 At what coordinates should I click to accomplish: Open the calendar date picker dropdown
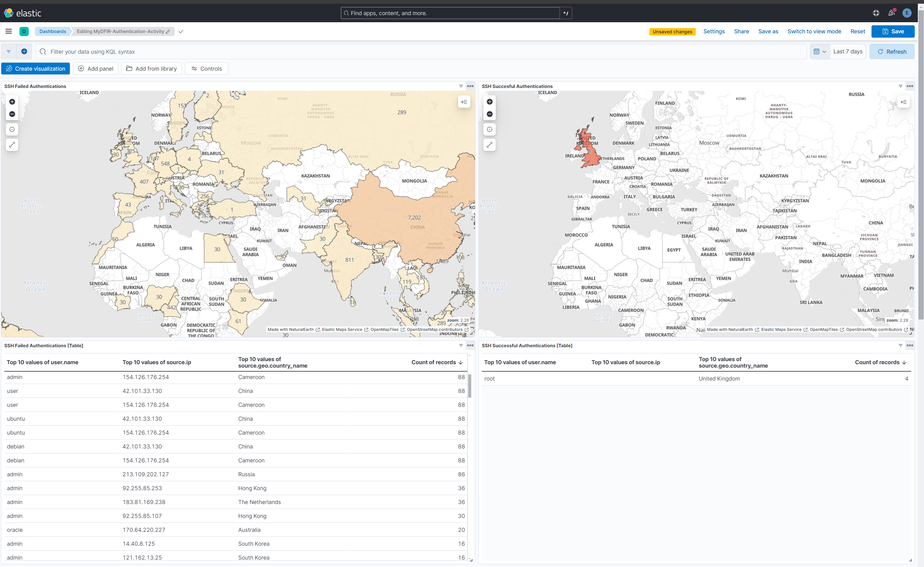point(820,51)
